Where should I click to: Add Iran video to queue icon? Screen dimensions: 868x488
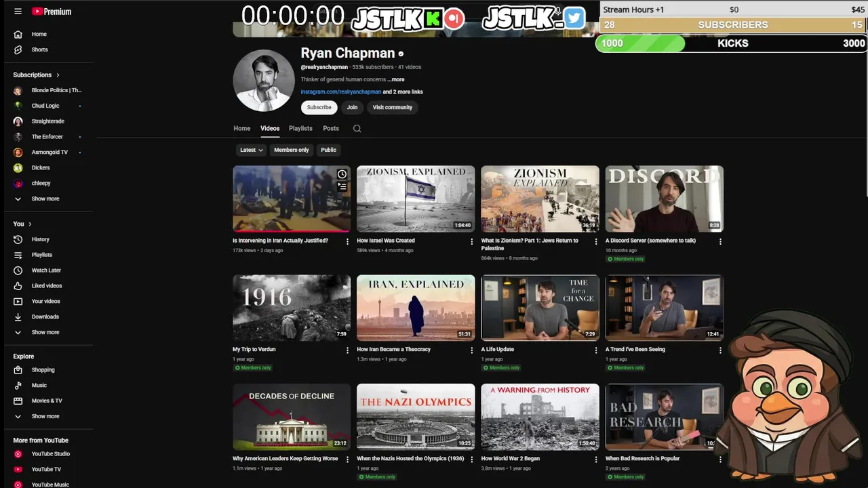(342, 186)
